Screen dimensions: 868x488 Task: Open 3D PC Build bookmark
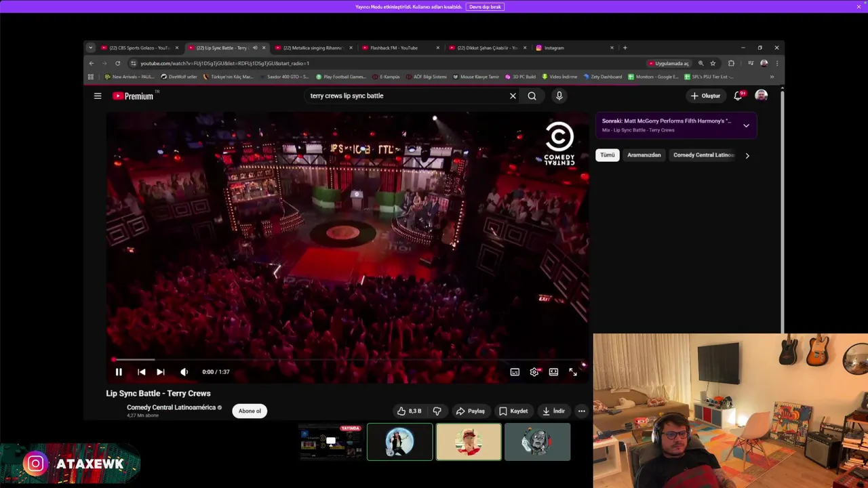pos(520,77)
